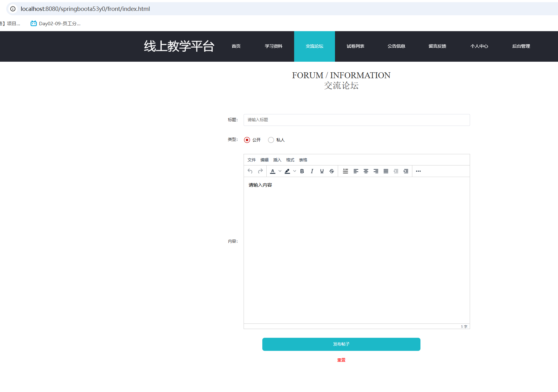Open the text color dropdown arrow
The height and width of the screenshot is (392, 558).
coord(280,171)
